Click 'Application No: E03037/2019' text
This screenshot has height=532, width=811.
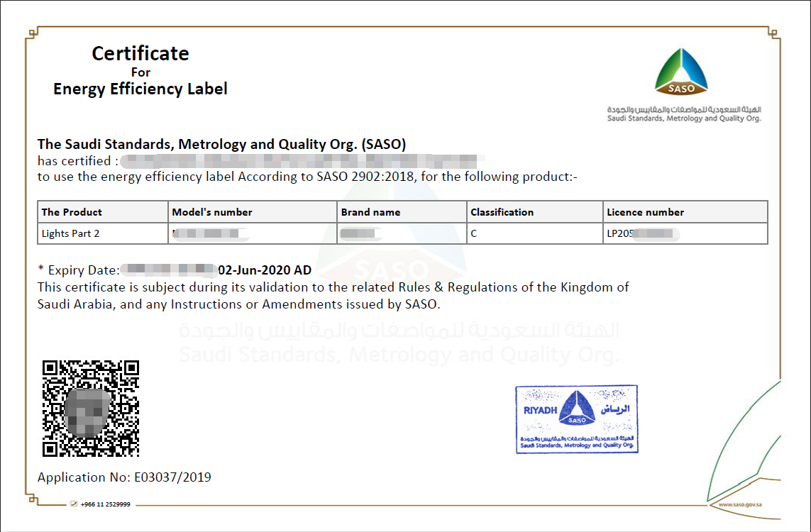(x=124, y=477)
